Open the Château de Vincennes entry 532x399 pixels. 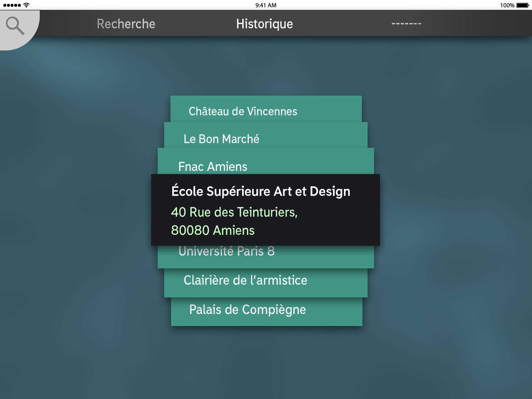[266, 109]
